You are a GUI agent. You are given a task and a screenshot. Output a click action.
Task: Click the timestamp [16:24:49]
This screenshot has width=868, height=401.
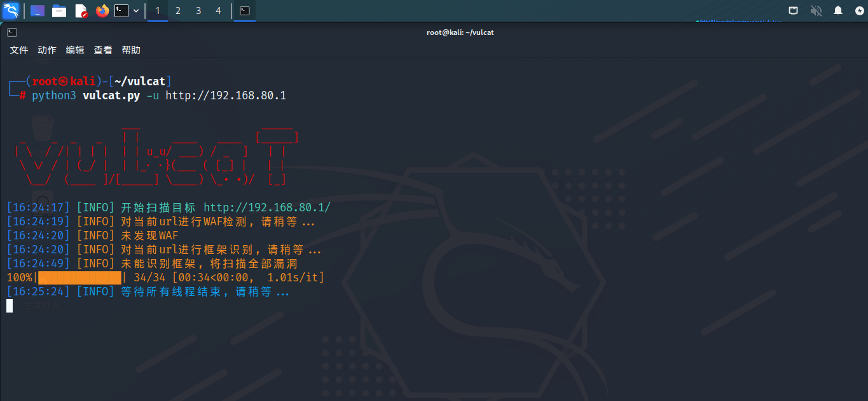pyautogui.click(x=38, y=264)
